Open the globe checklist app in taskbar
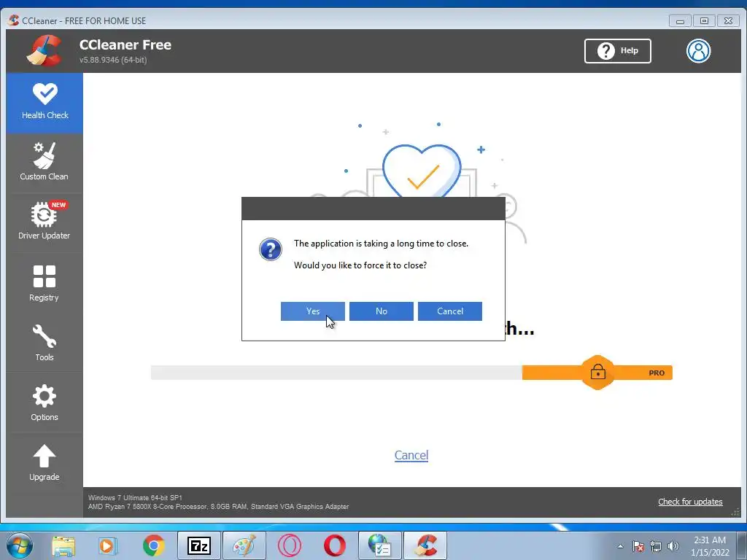Image resolution: width=747 pixels, height=560 pixels. point(380,545)
